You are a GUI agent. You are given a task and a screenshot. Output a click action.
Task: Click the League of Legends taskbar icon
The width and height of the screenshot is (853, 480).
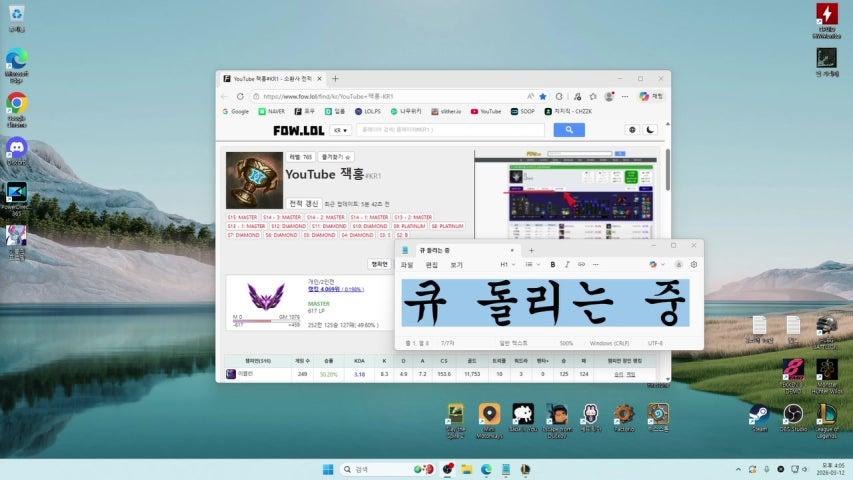526,469
